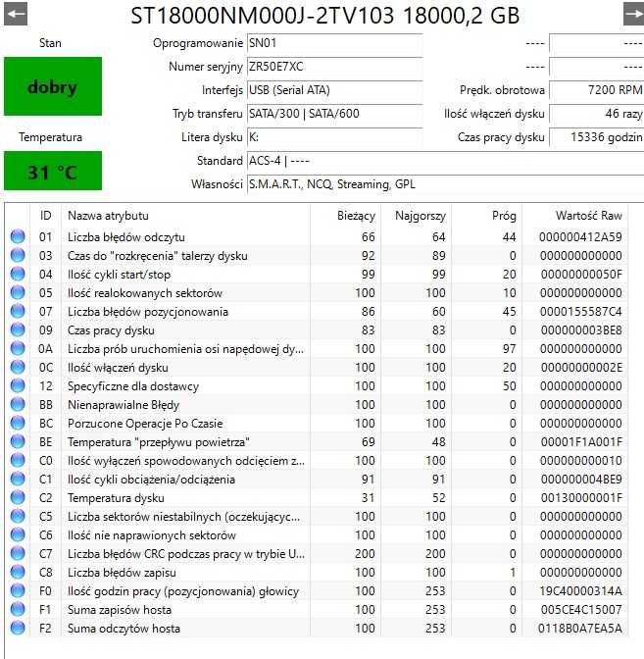Click status orb for attribute 03 rozkręcenia talerzy

click(18, 255)
